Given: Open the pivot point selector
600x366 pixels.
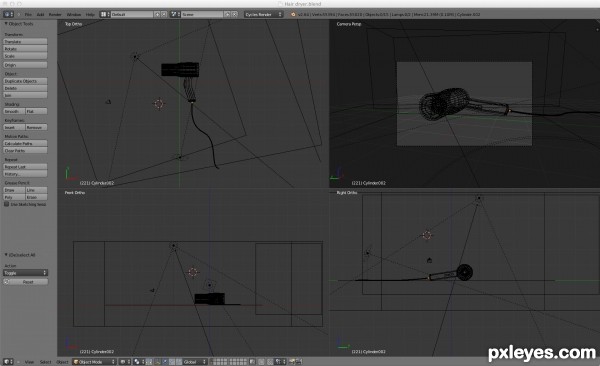Looking at the screenshot, I should coord(139,362).
